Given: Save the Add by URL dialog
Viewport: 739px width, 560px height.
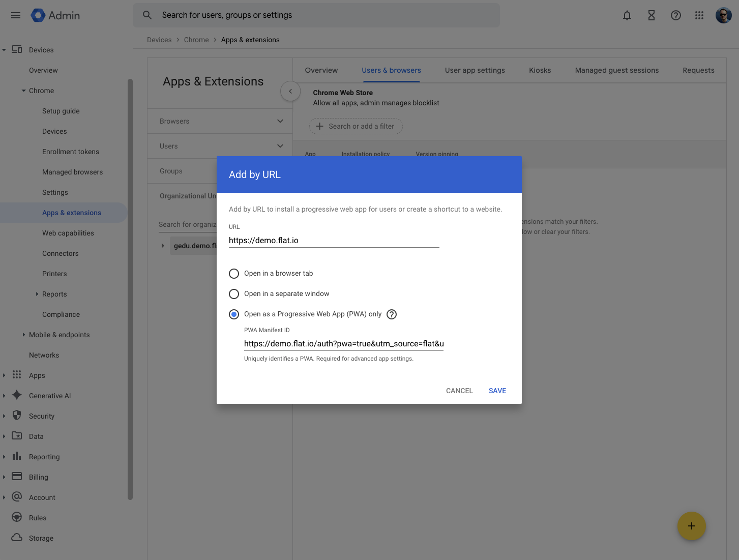Looking at the screenshot, I should click(x=497, y=391).
